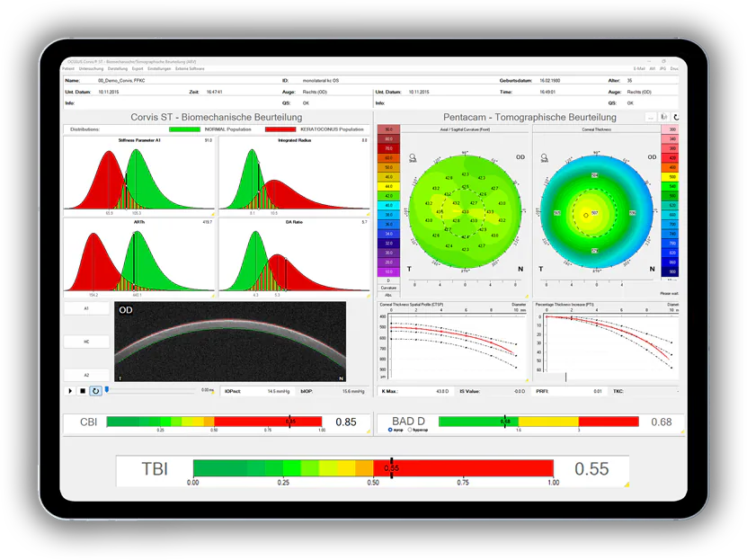Click the magnifier icon on curvature map

(x=413, y=157)
